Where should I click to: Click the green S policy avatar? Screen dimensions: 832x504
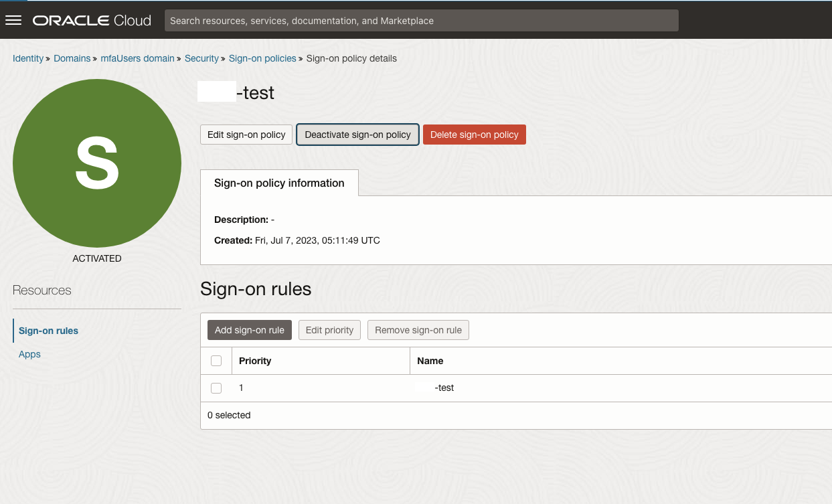coord(97,163)
